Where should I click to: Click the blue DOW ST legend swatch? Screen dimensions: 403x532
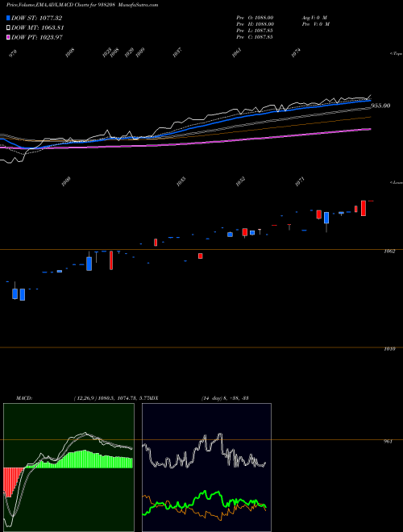point(8,18)
